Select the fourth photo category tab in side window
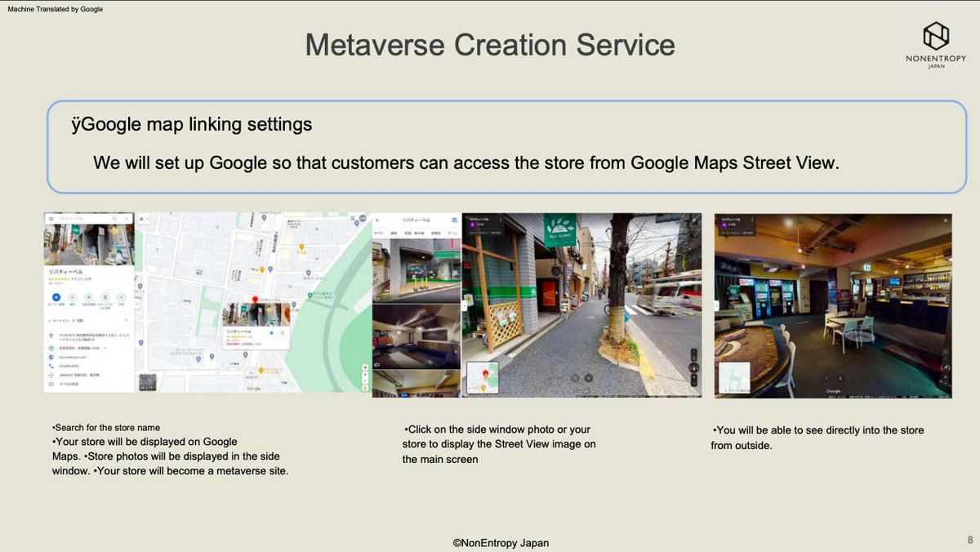 (x=435, y=234)
